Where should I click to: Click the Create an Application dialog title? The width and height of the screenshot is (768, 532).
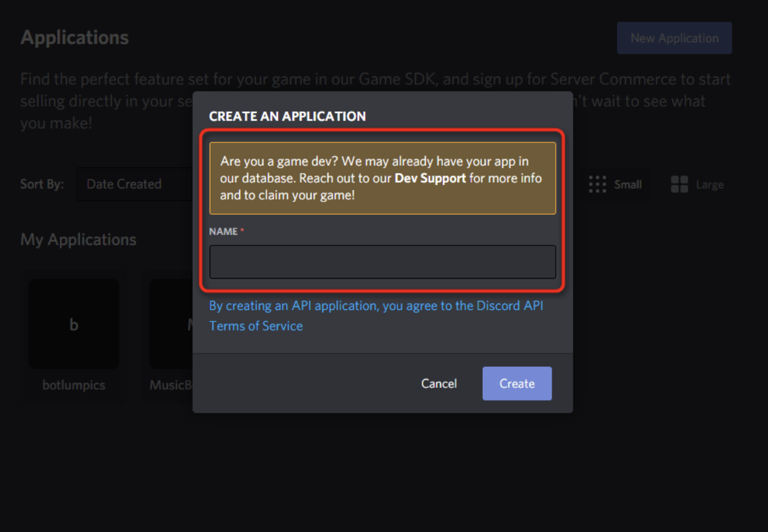pos(287,116)
